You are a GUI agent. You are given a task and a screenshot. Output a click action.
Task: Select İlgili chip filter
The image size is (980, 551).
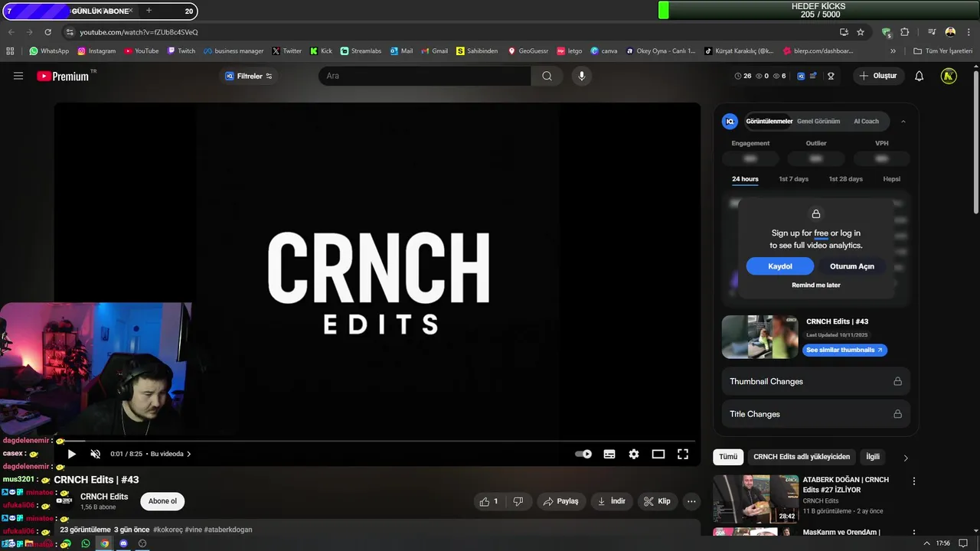(873, 457)
